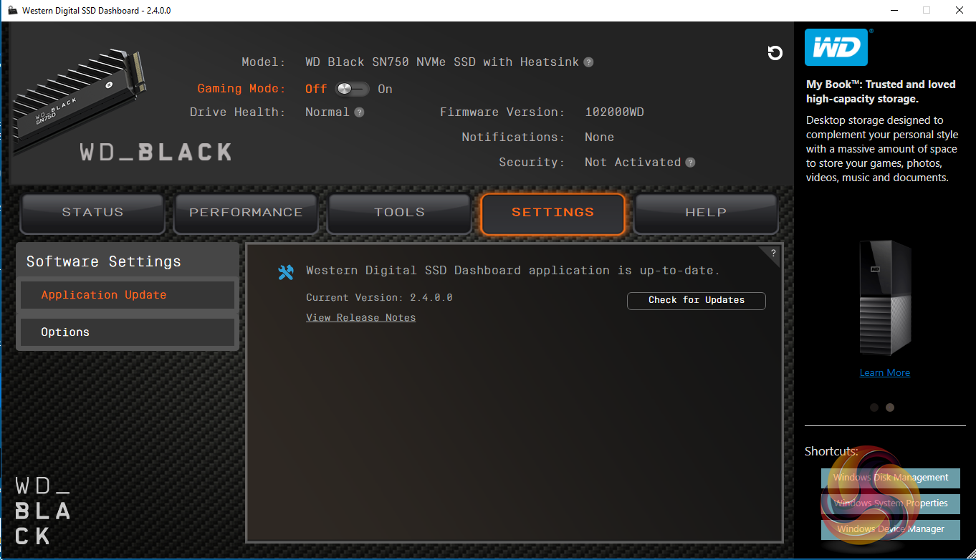Click the Notifications value None

tap(599, 137)
